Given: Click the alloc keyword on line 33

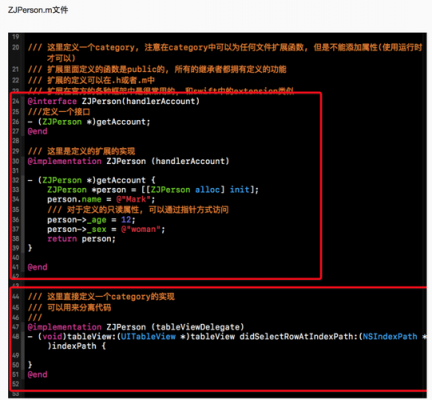Looking at the screenshot, I should pyautogui.click(x=207, y=190).
